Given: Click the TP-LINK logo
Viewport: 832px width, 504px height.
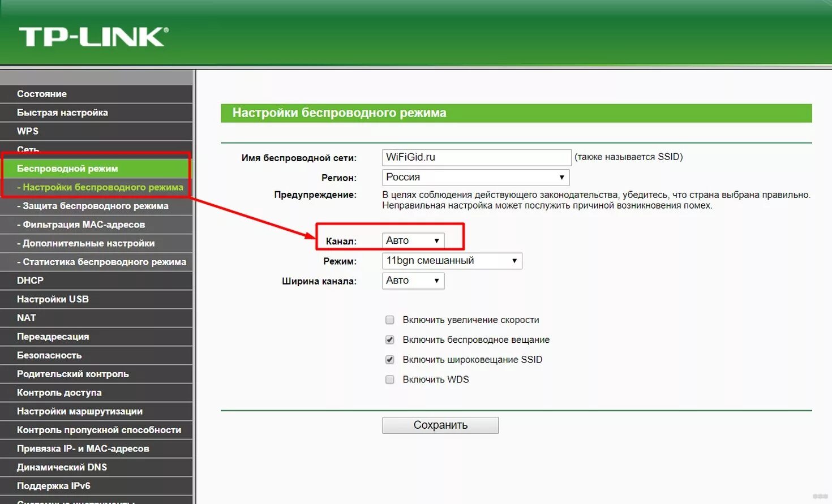Looking at the screenshot, I should 93,37.
